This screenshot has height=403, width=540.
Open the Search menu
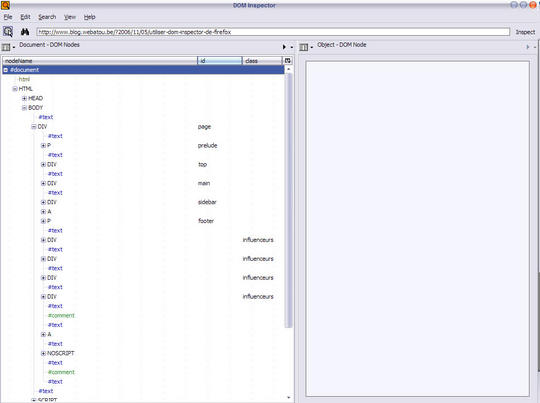(x=47, y=17)
